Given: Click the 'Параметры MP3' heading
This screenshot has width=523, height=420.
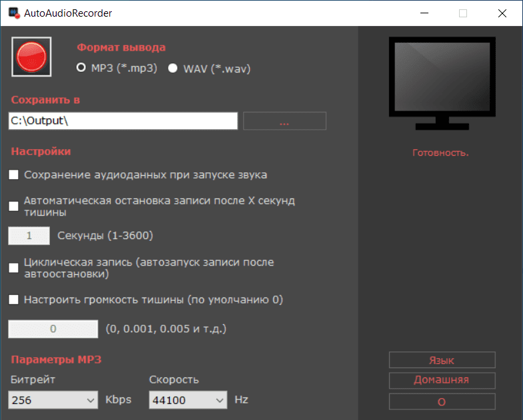Looking at the screenshot, I should (x=56, y=359).
